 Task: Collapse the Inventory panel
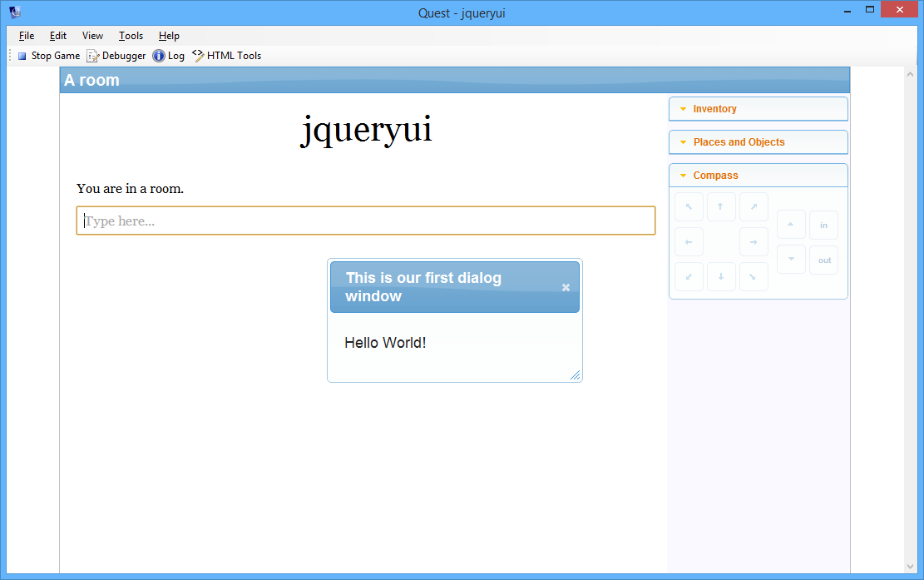pyautogui.click(x=714, y=109)
